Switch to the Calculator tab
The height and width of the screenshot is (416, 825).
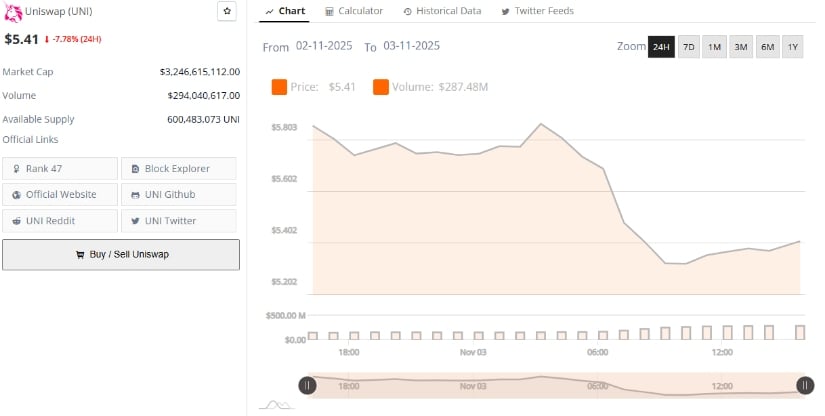click(x=354, y=11)
